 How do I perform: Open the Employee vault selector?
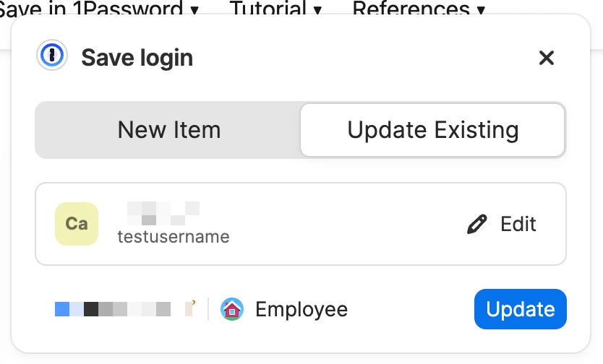pyautogui.click(x=284, y=309)
